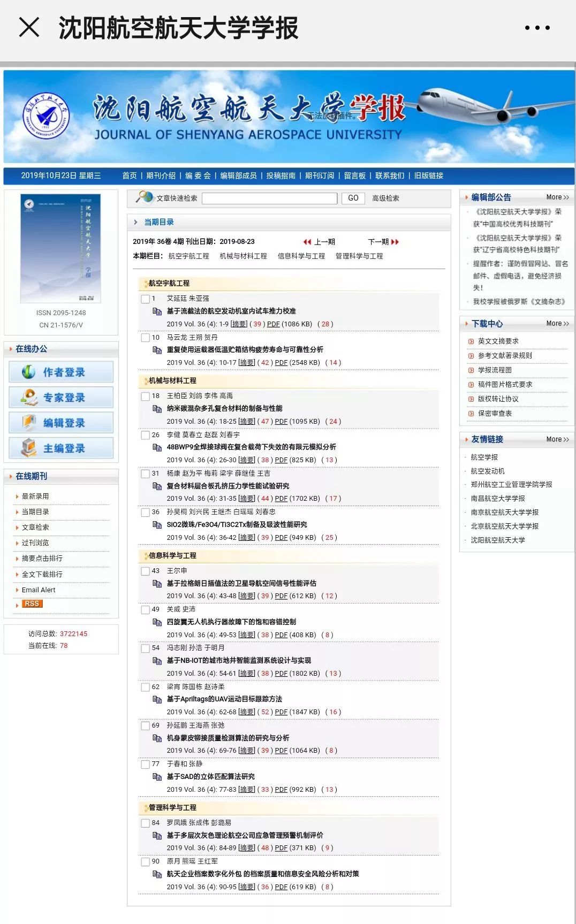576x924 pixels.
Task: Check the box for article 31 杨康
Action: pyautogui.click(x=145, y=474)
